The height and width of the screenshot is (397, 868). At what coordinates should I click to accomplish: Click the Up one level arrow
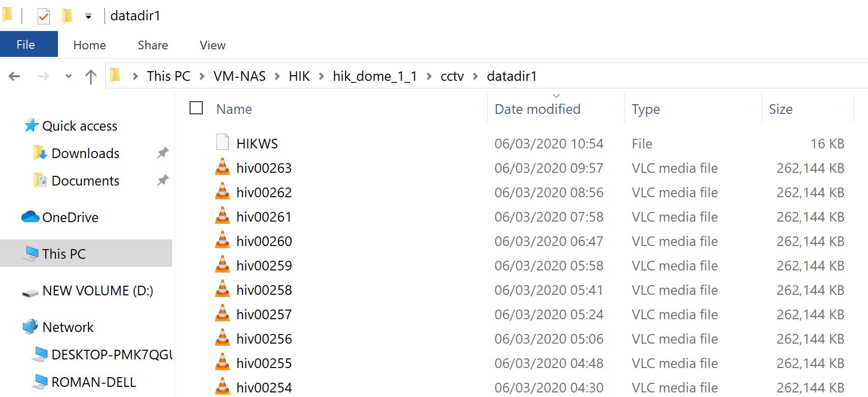click(x=90, y=77)
